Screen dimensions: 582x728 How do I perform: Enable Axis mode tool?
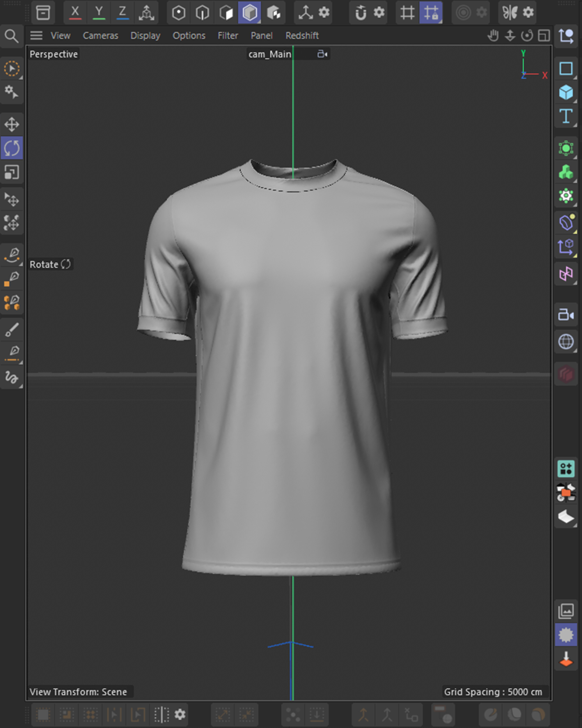click(306, 13)
